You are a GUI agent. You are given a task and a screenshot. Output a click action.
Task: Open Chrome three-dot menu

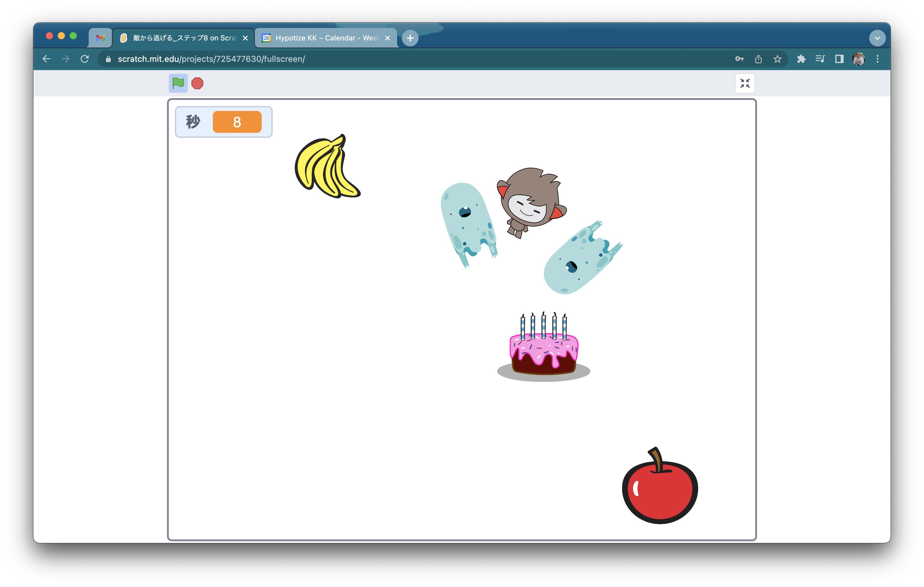(x=877, y=59)
